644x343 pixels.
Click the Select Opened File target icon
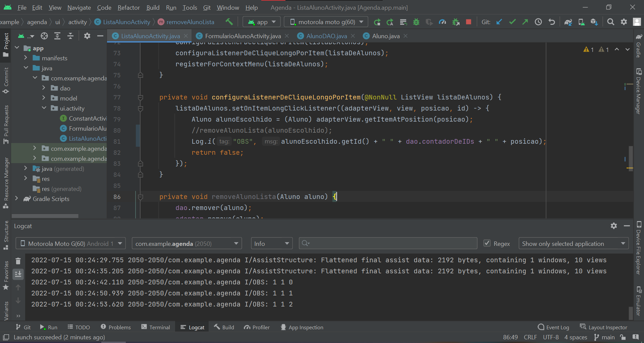click(44, 36)
